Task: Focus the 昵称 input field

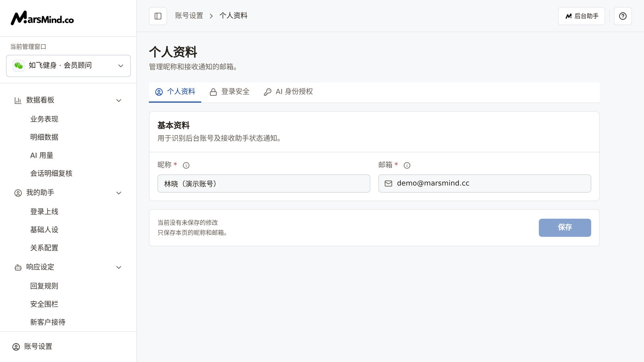Action: [x=264, y=183]
